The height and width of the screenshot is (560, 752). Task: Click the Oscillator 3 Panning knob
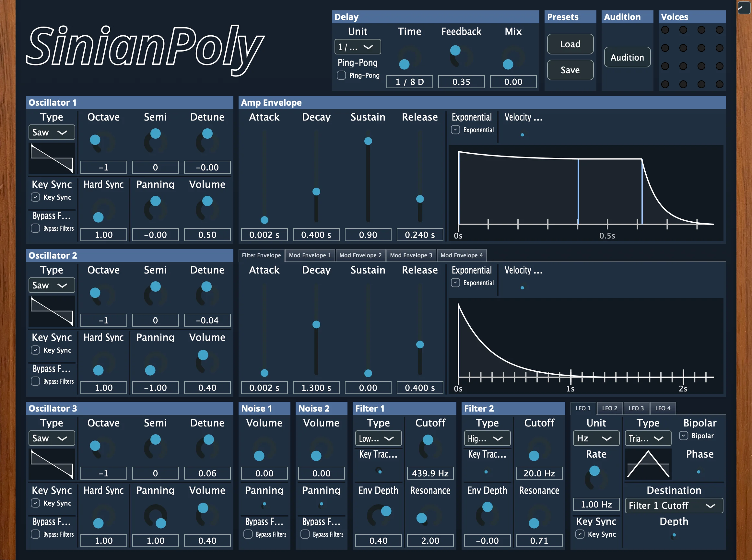pyautogui.click(x=155, y=517)
